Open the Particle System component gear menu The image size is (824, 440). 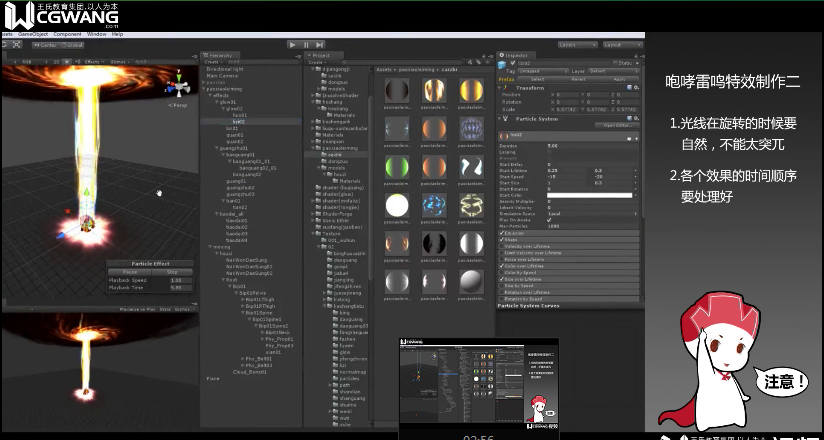(636, 119)
